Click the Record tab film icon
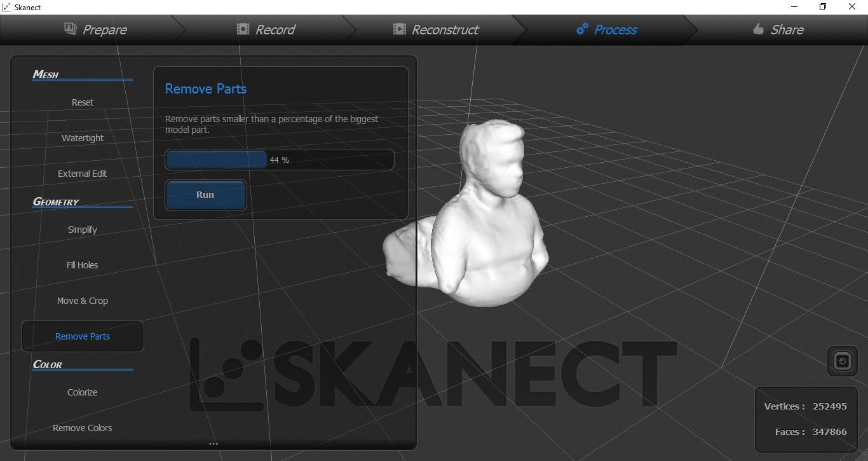Viewport: 868px width, 461px height. point(243,29)
